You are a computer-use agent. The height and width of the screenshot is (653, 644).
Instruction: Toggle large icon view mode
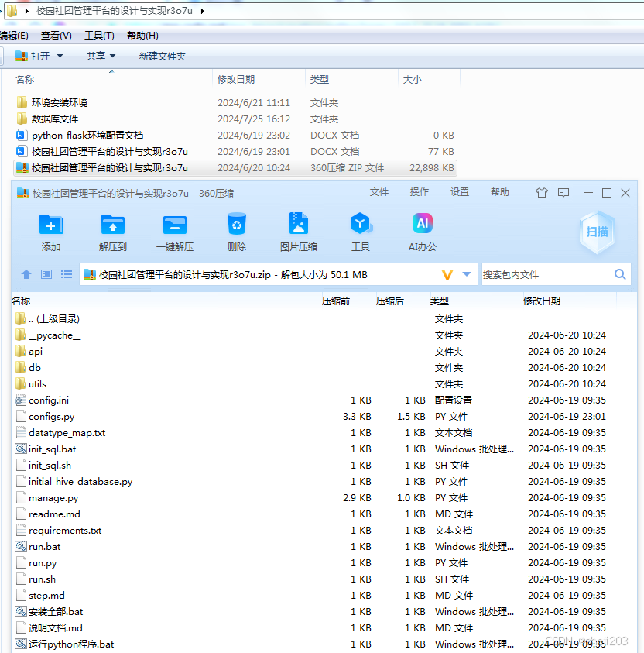click(x=47, y=274)
